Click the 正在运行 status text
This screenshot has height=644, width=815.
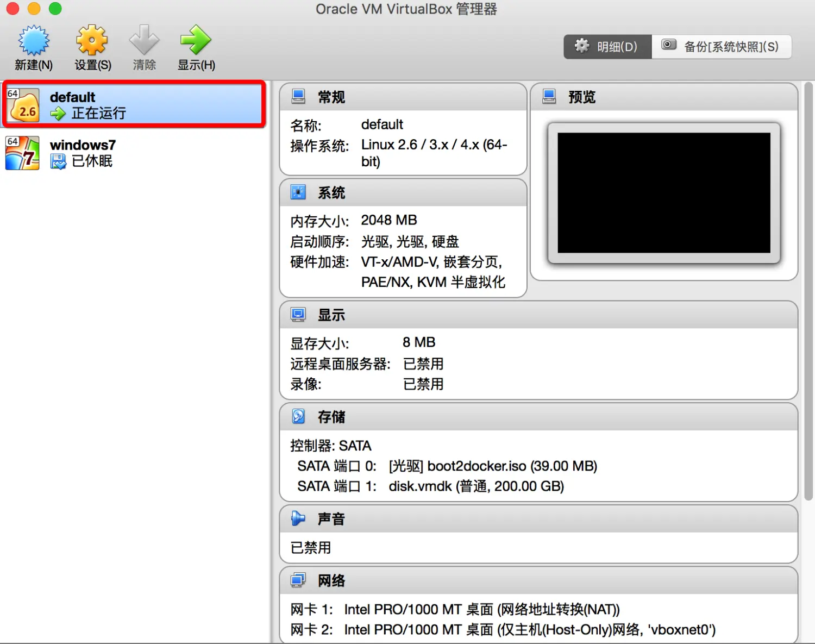click(99, 113)
